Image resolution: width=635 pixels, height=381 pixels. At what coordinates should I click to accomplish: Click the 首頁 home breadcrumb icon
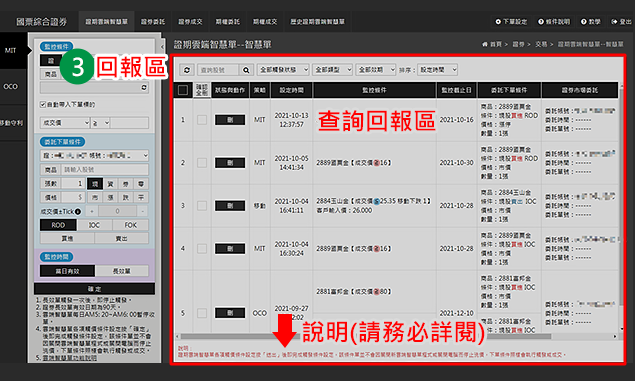[485, 44]
